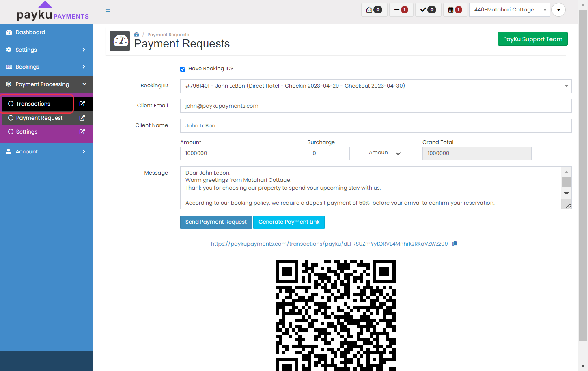Open the checkmark counter badge

(x=428, y=10)
